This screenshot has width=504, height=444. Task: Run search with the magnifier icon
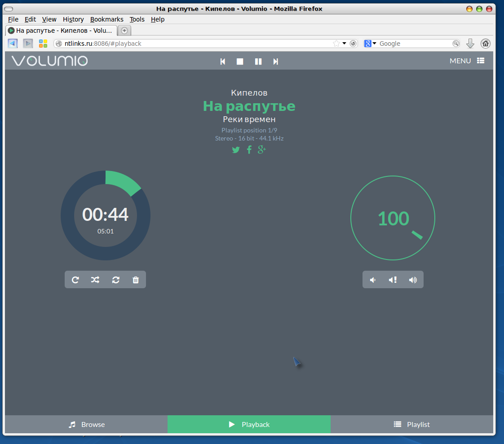pos(456,44)
